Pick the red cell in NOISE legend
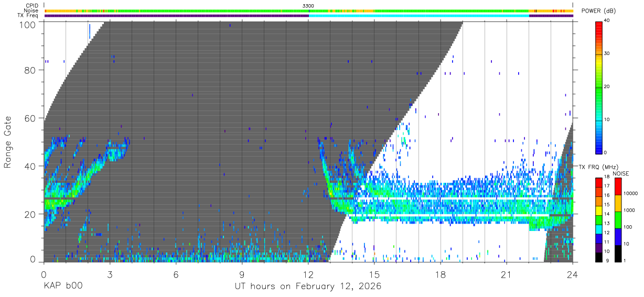Viewport: 644px width, 297px height. (x=618, y=186)
